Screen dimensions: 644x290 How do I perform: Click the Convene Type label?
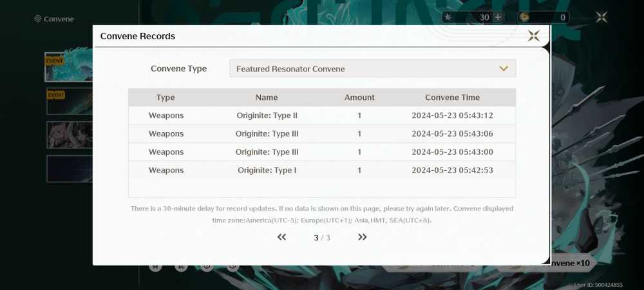(178, 68)
